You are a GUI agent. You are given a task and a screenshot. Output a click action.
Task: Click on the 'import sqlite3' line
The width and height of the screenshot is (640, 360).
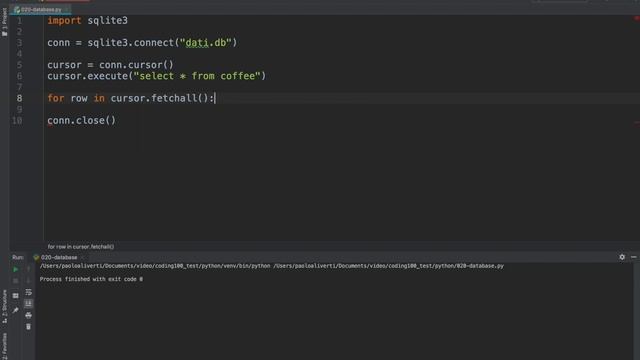[x=87, y=20]
